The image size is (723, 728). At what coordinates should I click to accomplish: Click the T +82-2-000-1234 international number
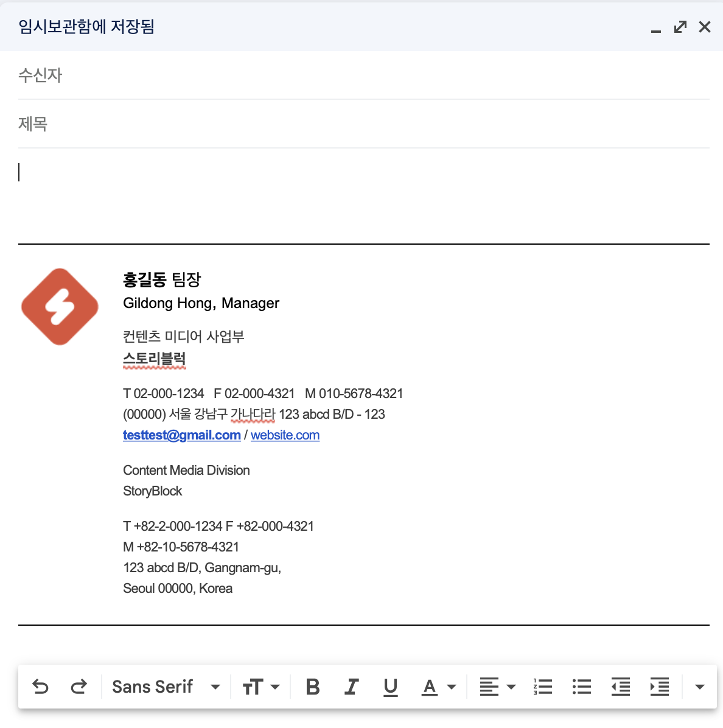point(172,526)
